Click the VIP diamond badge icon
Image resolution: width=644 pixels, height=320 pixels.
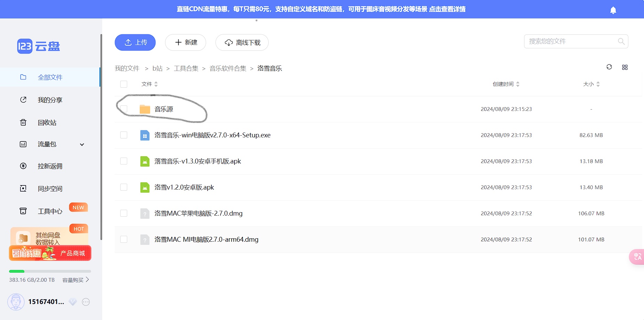tap(73, 302)
